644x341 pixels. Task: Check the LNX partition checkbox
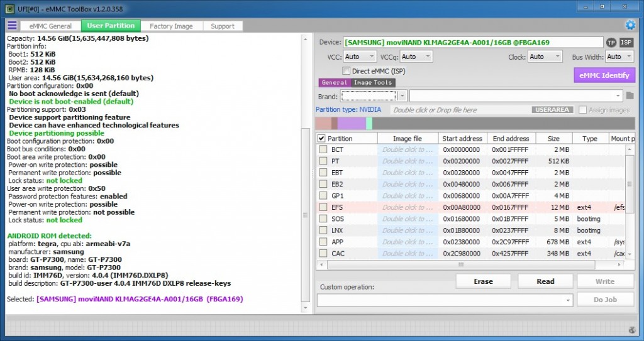point(323,230)
